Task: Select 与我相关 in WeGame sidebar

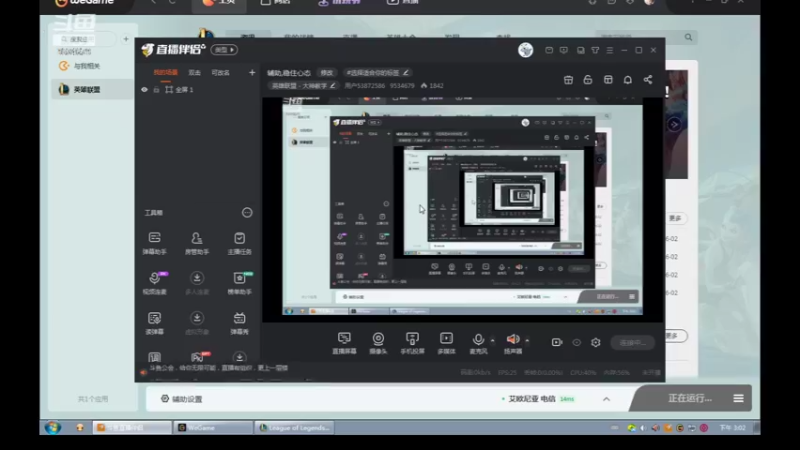Action: [81, 66]
